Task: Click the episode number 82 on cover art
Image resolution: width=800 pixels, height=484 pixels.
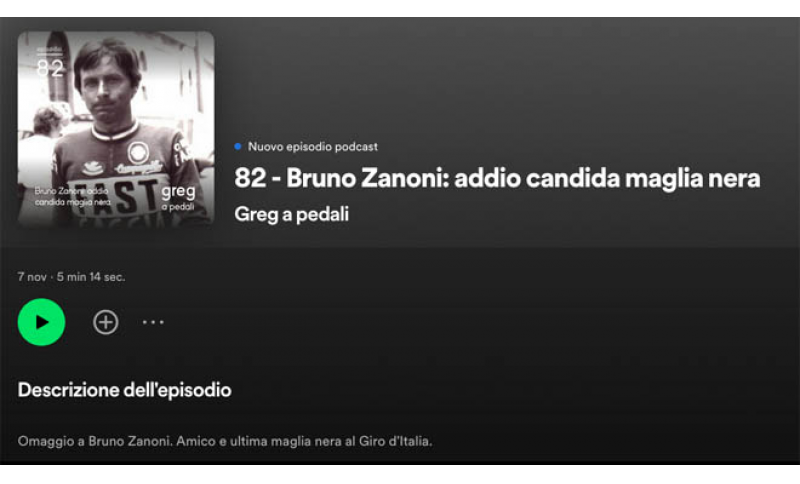Action: 50,68
